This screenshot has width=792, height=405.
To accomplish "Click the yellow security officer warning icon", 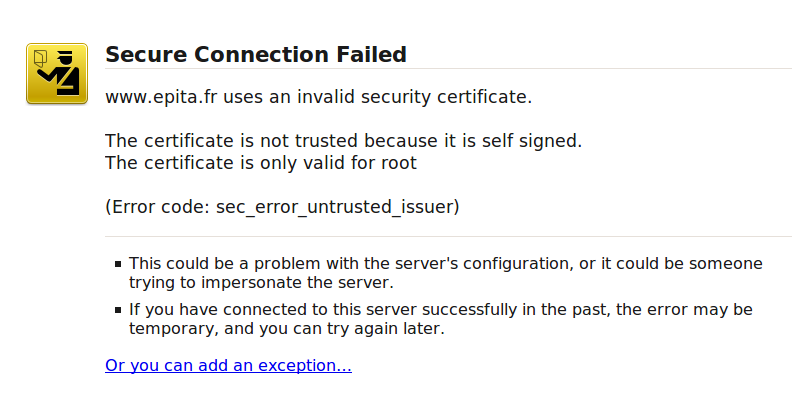I will point(57,74).
